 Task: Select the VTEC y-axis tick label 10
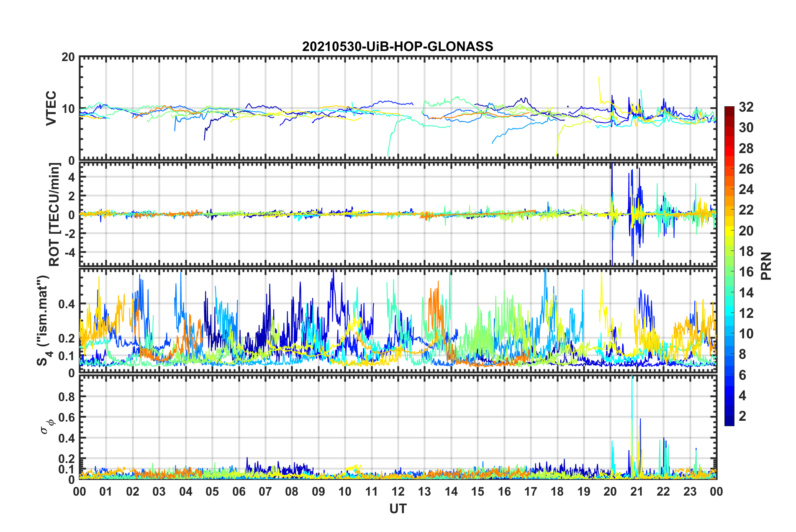click(68, 109)
